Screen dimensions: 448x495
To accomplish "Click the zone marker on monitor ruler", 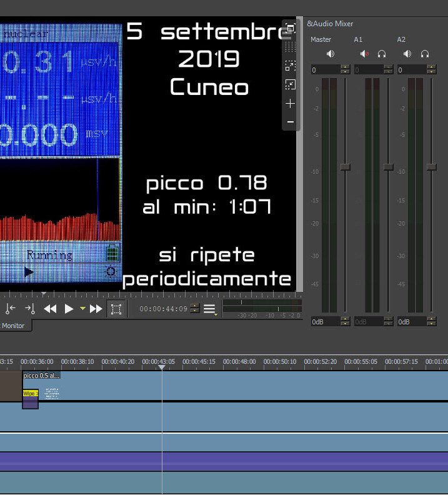I will [x=44, y=294].
